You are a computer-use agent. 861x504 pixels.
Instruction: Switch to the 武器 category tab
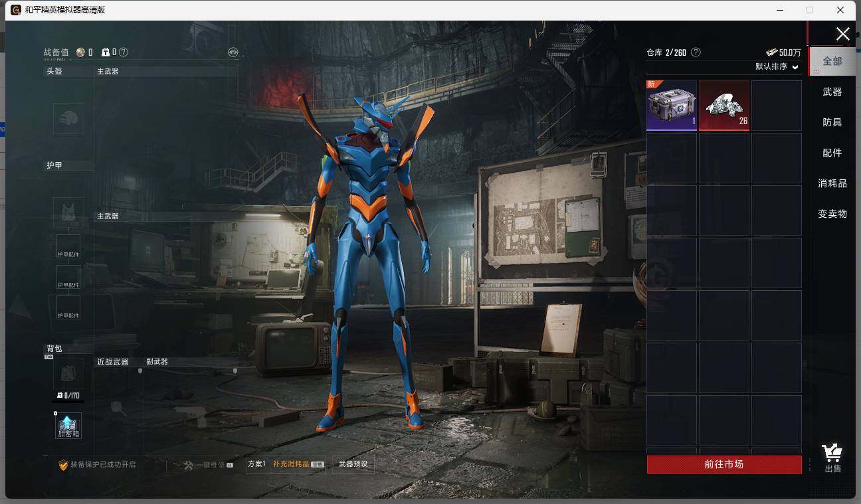(x=832, y=92)
